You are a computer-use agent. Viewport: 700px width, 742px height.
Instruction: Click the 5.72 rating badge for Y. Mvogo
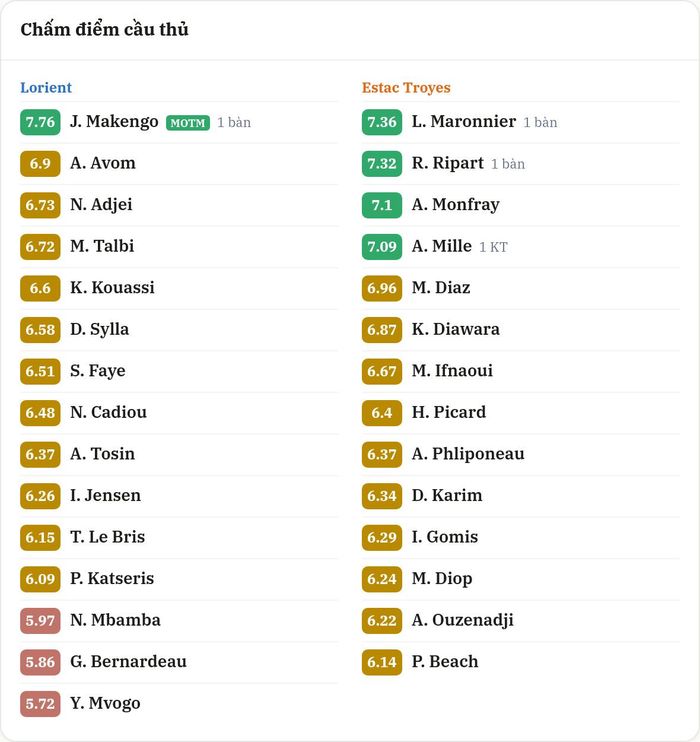40,704
